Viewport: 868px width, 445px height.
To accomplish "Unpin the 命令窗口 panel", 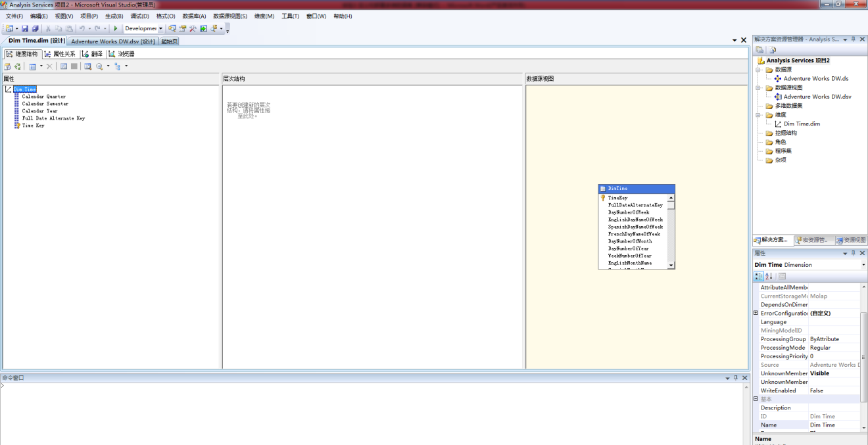I will click(736, 377).
